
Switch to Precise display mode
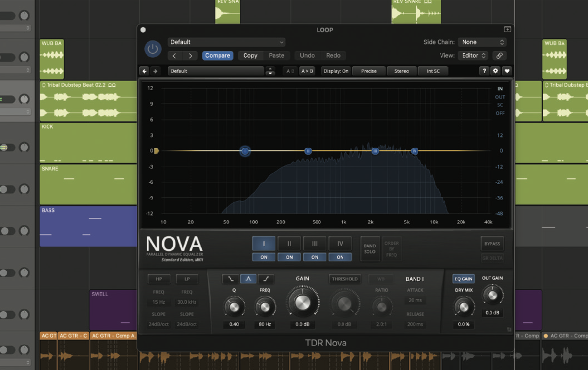(x=368, y=71)
